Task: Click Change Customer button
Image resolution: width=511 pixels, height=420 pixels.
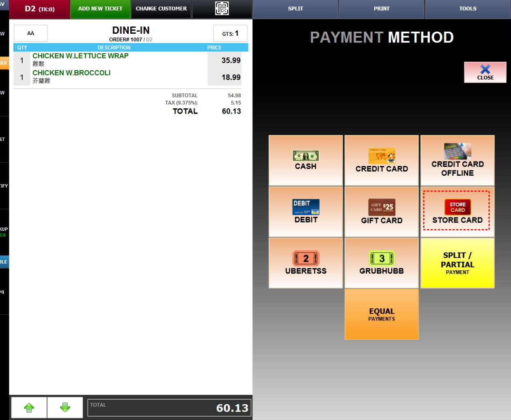Action: click(161, 9)
